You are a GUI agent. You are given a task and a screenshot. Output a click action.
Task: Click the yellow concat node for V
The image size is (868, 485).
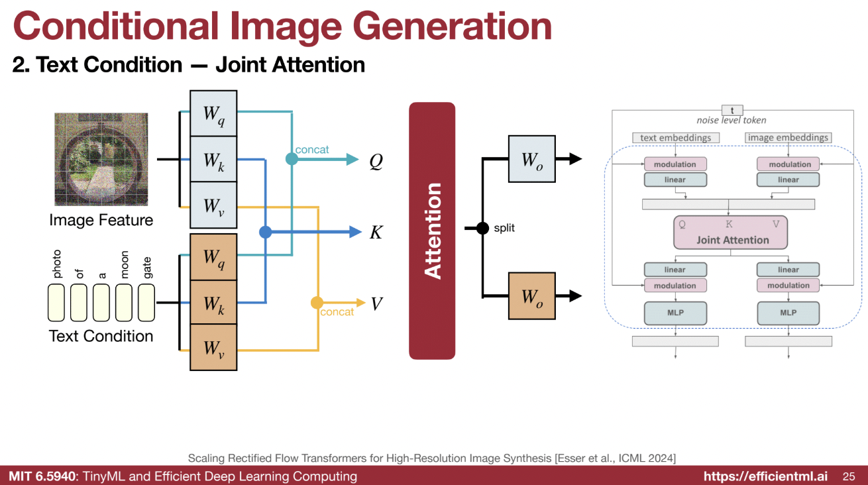317,303
